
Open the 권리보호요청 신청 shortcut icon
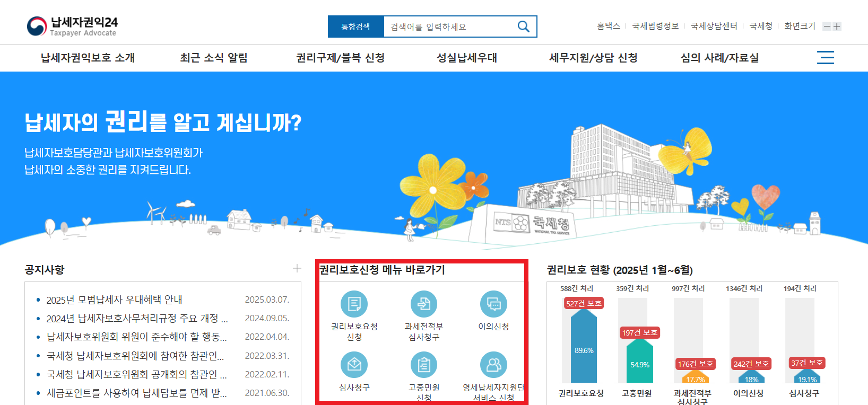[x=354, y=304]
